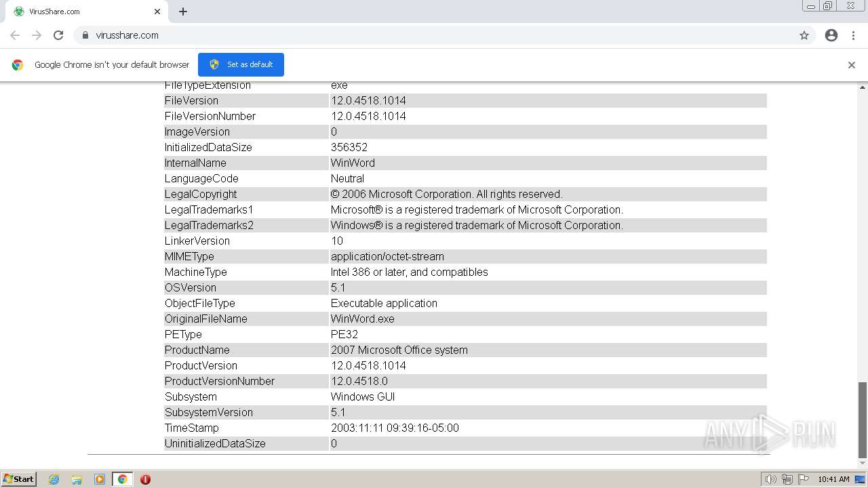This screenshot has width=868, height=488.
Task: Open the file explorer taskbar icon
Action: [x=77, y=479]
